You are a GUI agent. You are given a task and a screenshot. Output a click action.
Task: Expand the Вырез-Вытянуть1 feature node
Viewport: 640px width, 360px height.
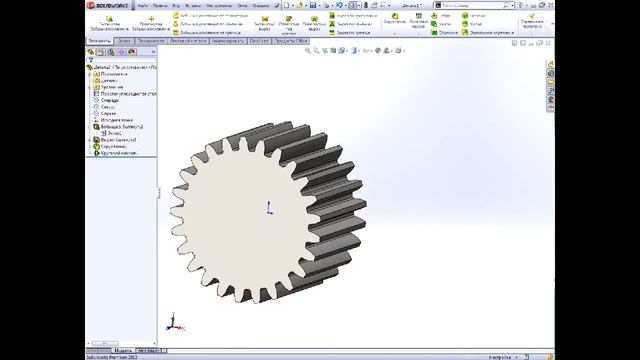90,140
